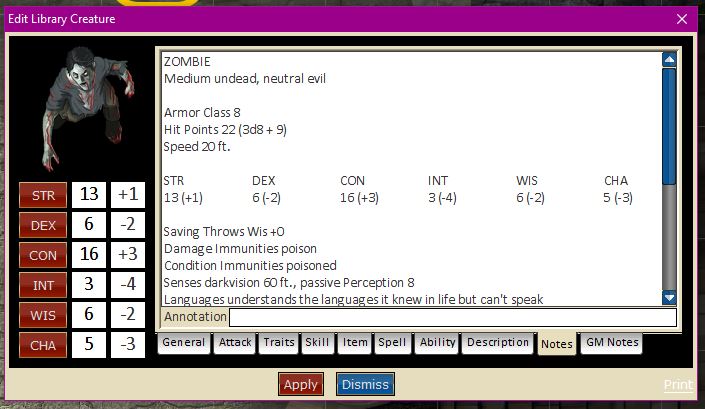Click the '5 (-3)' CHA value in notes
Image resolution: width=705 pixels, height=409 pixels.
618,198
